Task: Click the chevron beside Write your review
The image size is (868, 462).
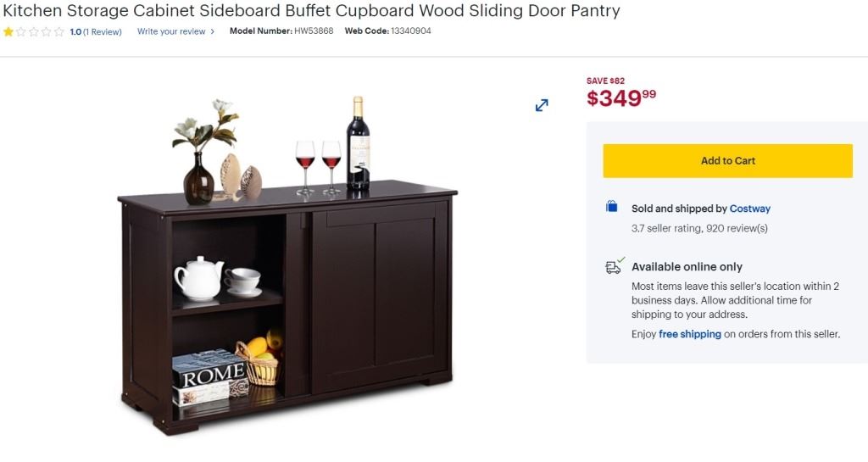Action: [213, 31]
